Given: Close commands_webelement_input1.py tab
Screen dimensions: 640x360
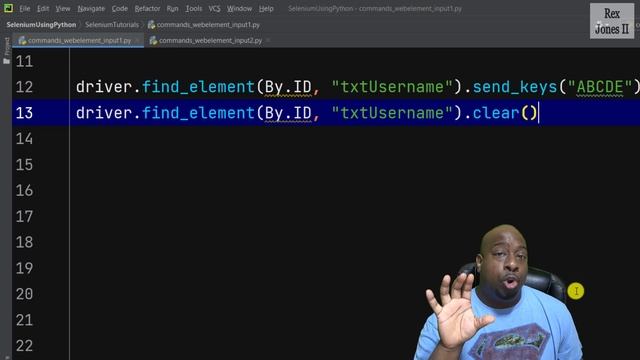Looking at the screenshot, I should click(x=138, y=40).
